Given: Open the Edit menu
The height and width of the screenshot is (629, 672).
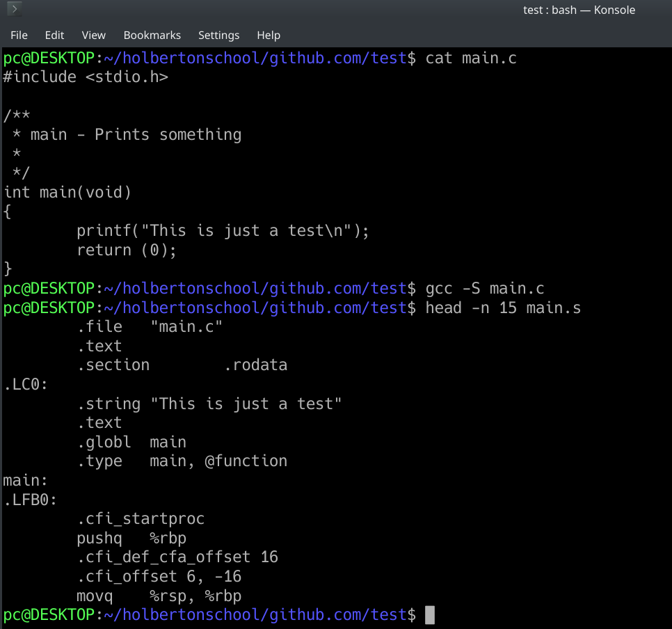Looking at the screenshot, I should coord(54,35).
